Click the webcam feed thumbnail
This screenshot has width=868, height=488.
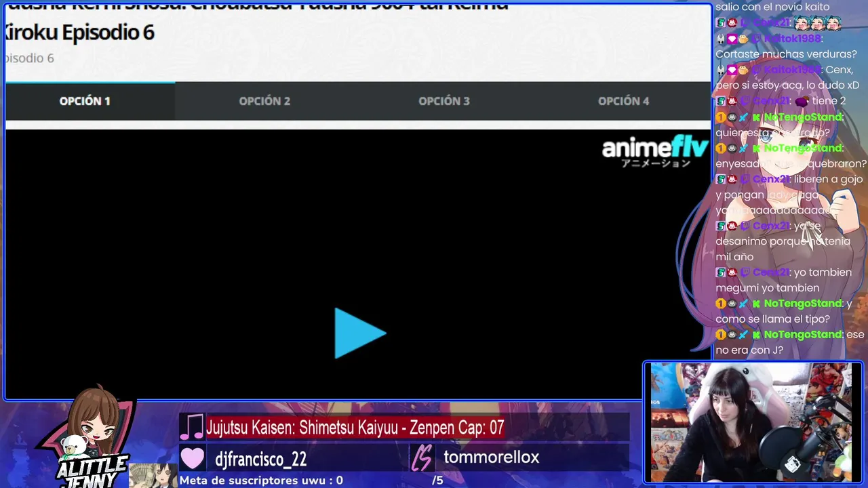coord(751,422)
